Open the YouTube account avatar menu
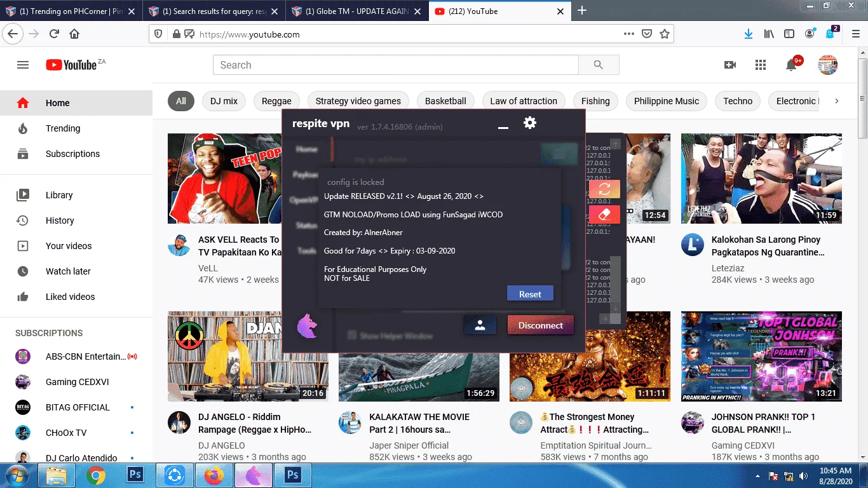868x488 pixels. click(827, 65)
